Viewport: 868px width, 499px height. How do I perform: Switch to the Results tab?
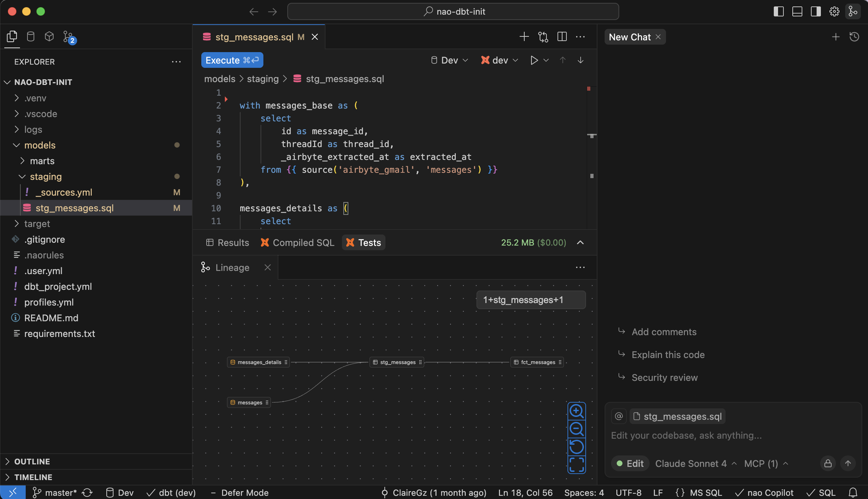click(x=228, y=243)
